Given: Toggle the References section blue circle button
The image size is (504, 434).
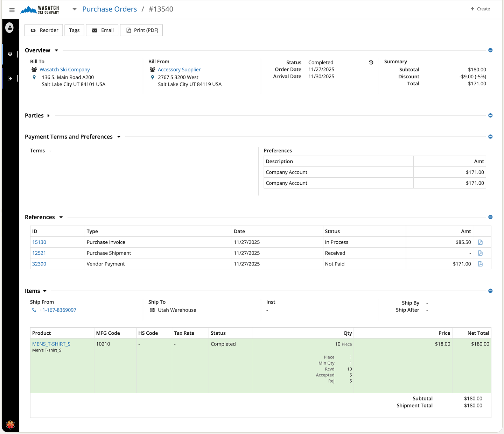Looking at the screenshot, I should pyautogui.click(x=490, y=217).
